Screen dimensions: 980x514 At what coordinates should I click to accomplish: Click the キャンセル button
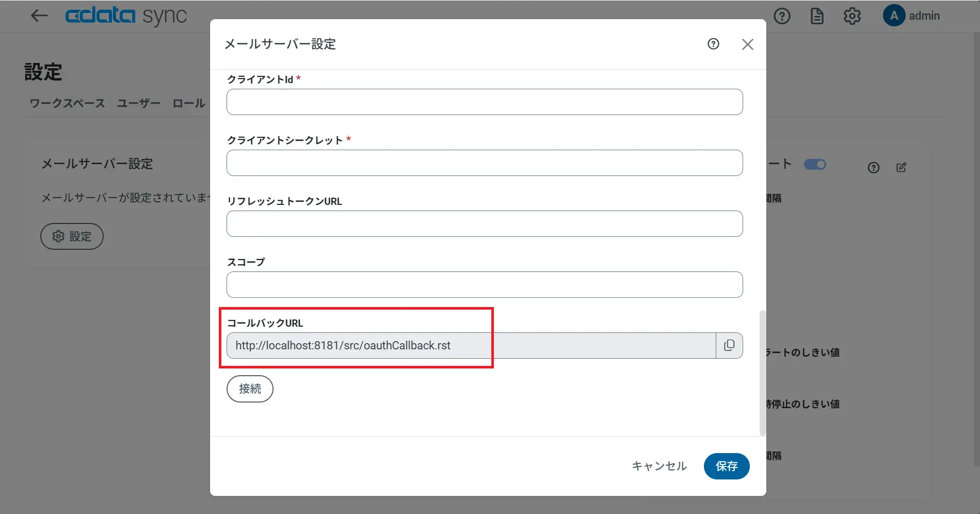[659, 466]
